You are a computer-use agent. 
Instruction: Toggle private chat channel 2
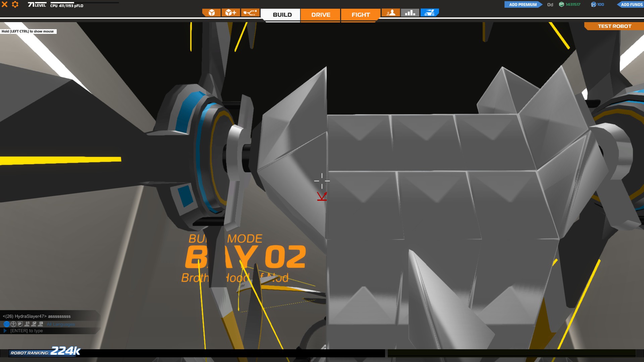coord(34,324)
